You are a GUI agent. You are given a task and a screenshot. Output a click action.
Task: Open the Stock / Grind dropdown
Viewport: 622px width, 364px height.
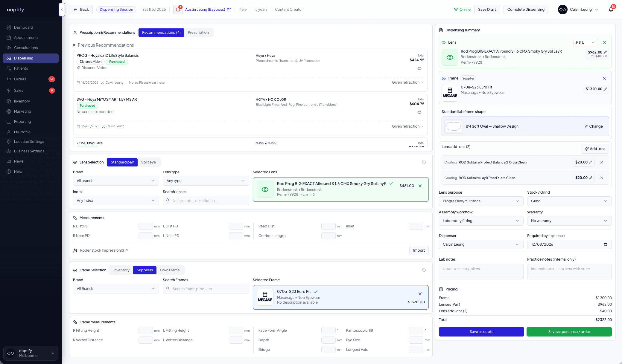[x=569, y=201]
